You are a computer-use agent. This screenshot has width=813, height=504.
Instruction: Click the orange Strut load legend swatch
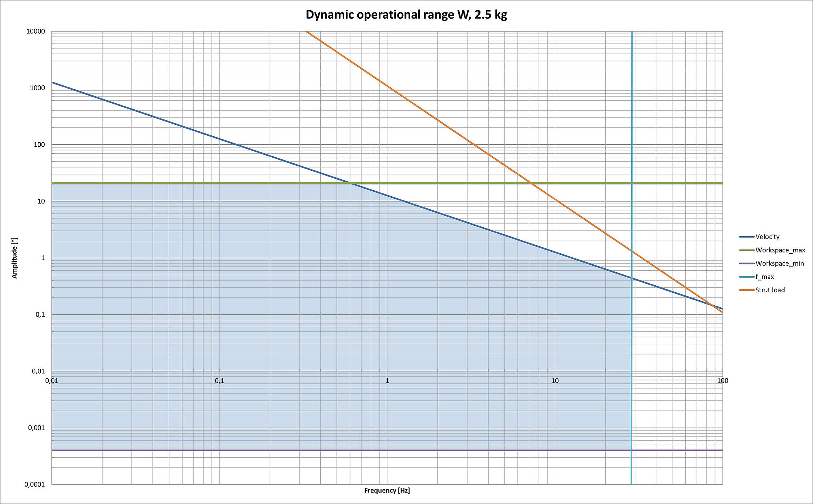click(747, 290)
